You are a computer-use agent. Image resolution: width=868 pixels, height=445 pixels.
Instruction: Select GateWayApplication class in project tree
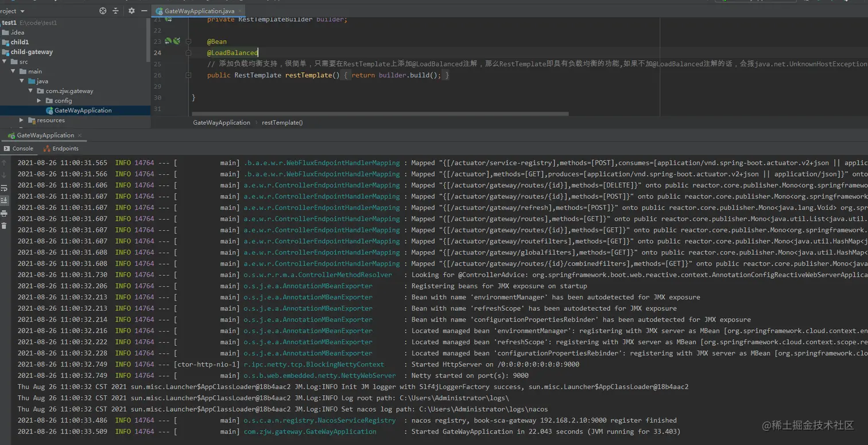(x=75, y=110)
